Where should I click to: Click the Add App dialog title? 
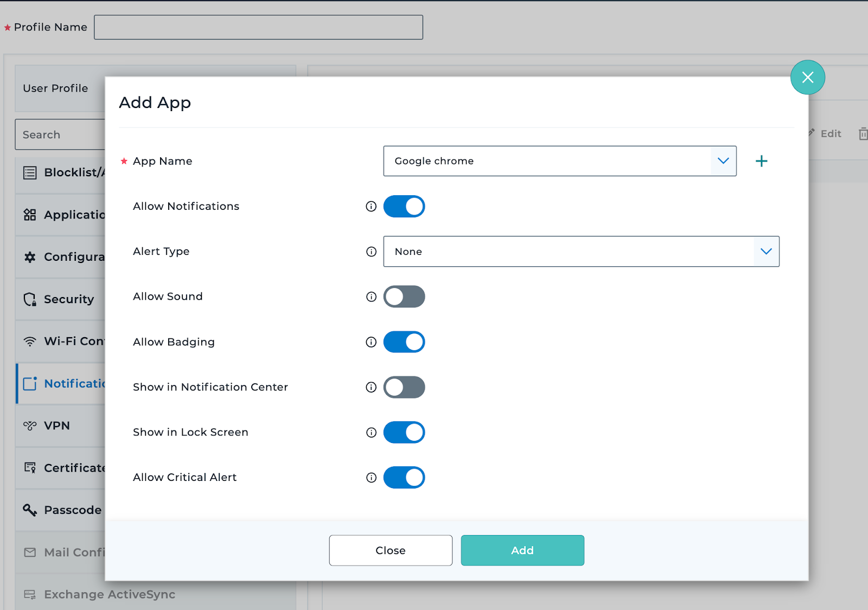click(x=155, y=103)
